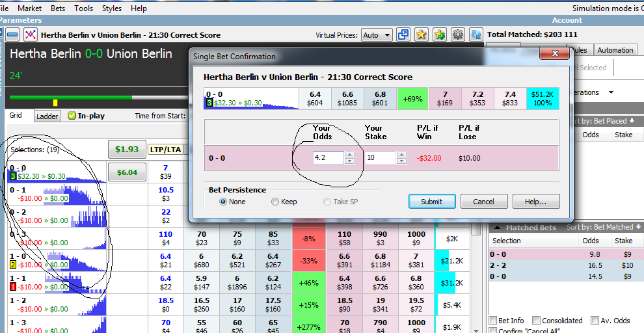Click the $51.2K cyan volume cell
Screen dimensions: 644x333
542,99
